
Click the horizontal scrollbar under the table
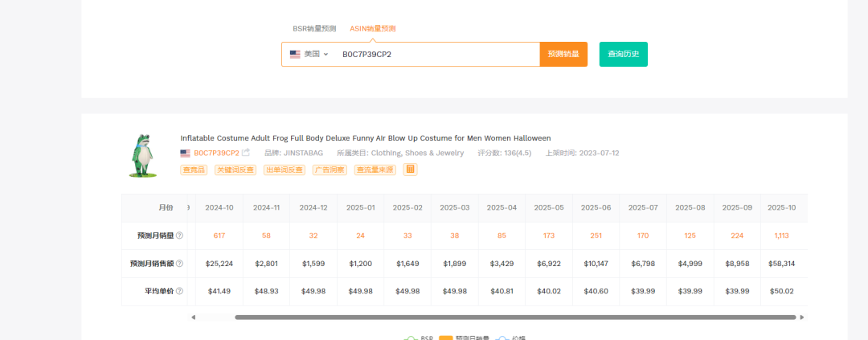(x=514, y=317)
